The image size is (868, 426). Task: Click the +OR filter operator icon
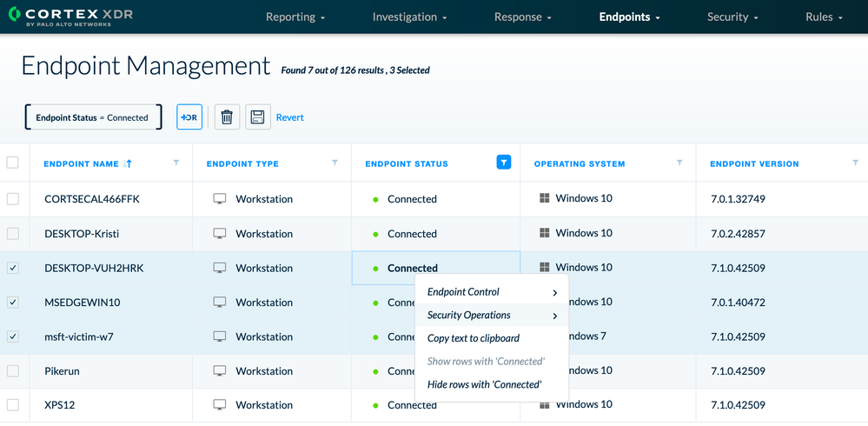(x=189, y=117)
